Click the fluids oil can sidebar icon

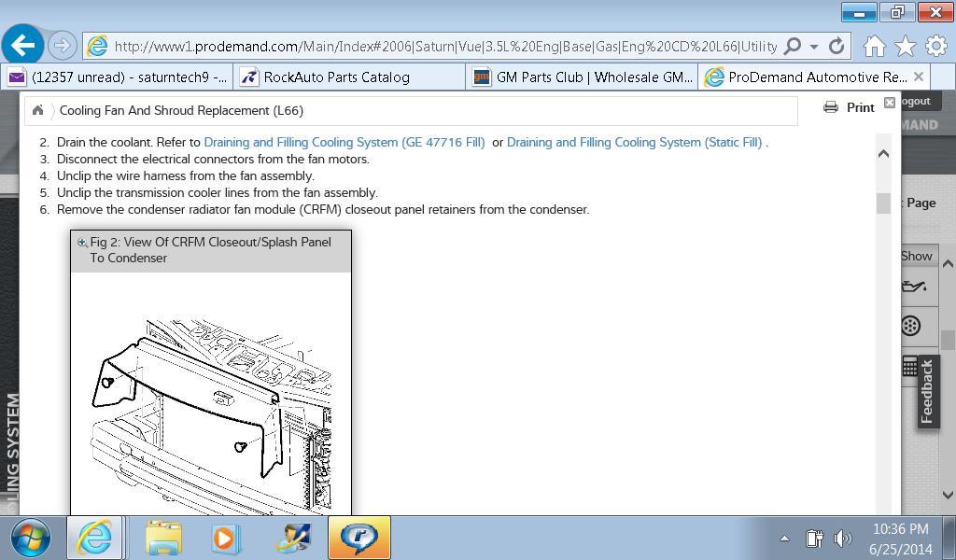coord(913,287)
